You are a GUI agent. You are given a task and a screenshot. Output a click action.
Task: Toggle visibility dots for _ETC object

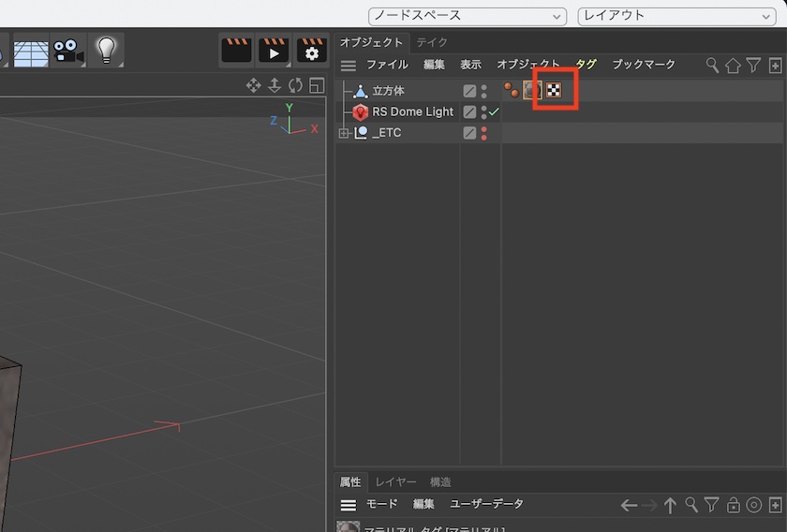[x=483, y=133]
